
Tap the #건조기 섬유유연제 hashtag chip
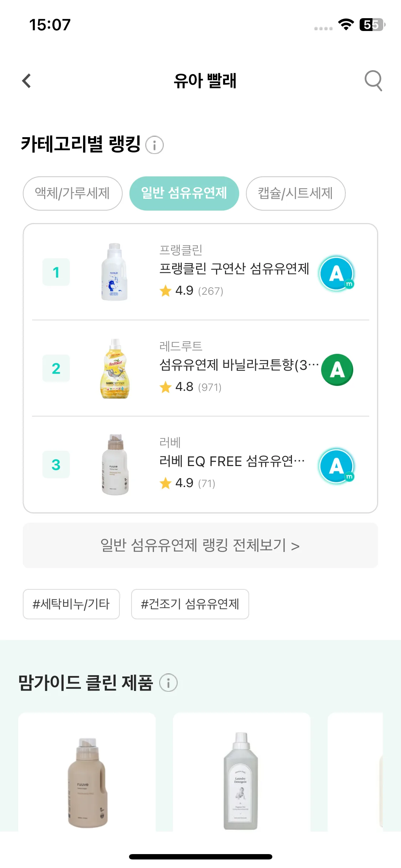click(190, 604)
